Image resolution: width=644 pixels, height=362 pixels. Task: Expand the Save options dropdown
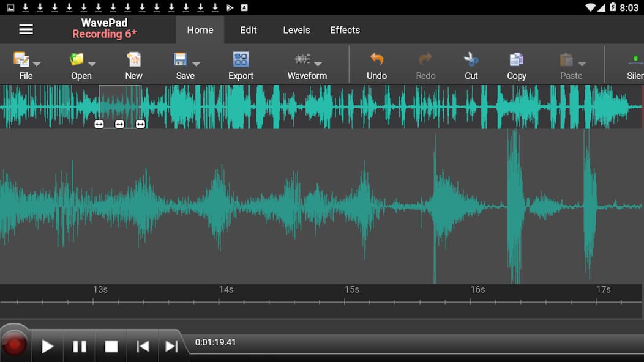coord(196,64)
